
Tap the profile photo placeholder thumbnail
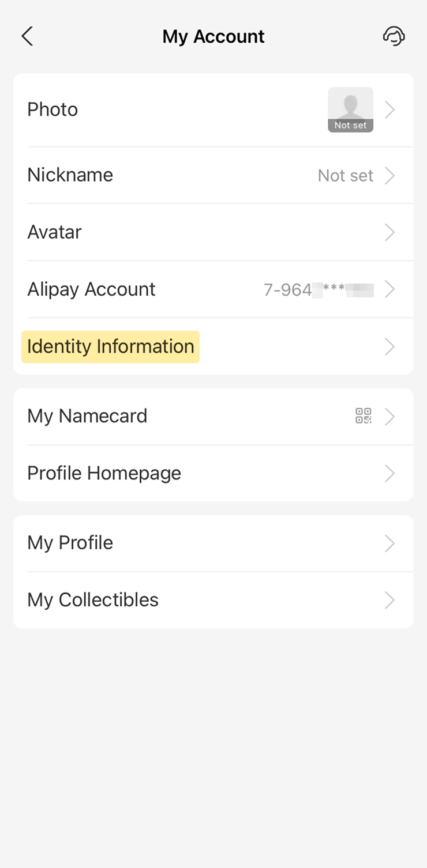click(350, 110)
